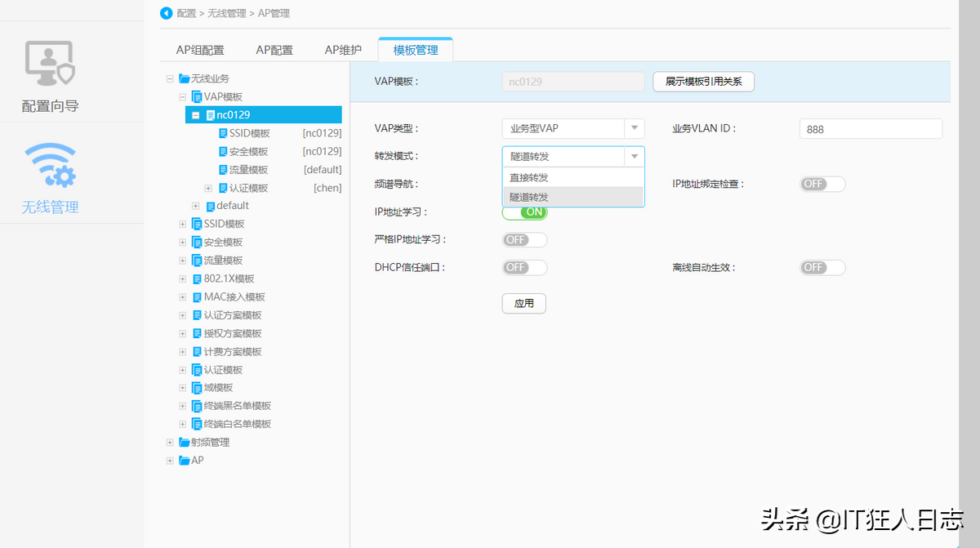Expand the AP tree node

click(170, 461)
